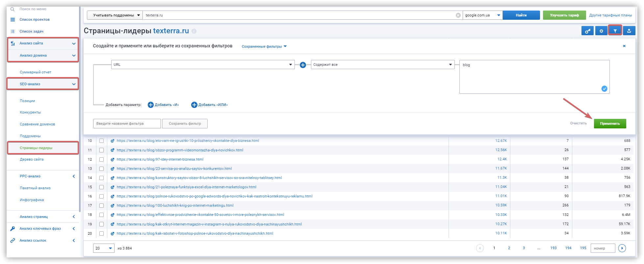Clear the texterra.ru search field
The image size is (644, 264).
pos(458,15)
